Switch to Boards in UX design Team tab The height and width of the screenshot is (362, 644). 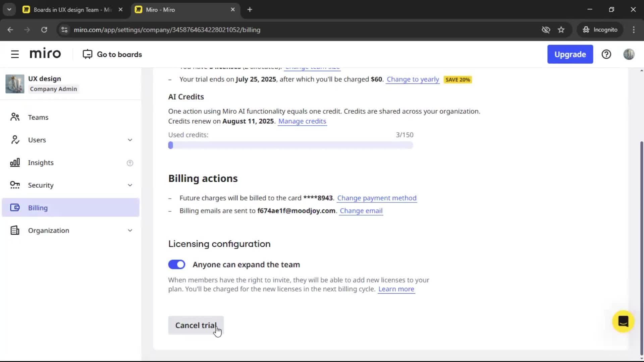point(73,10)
